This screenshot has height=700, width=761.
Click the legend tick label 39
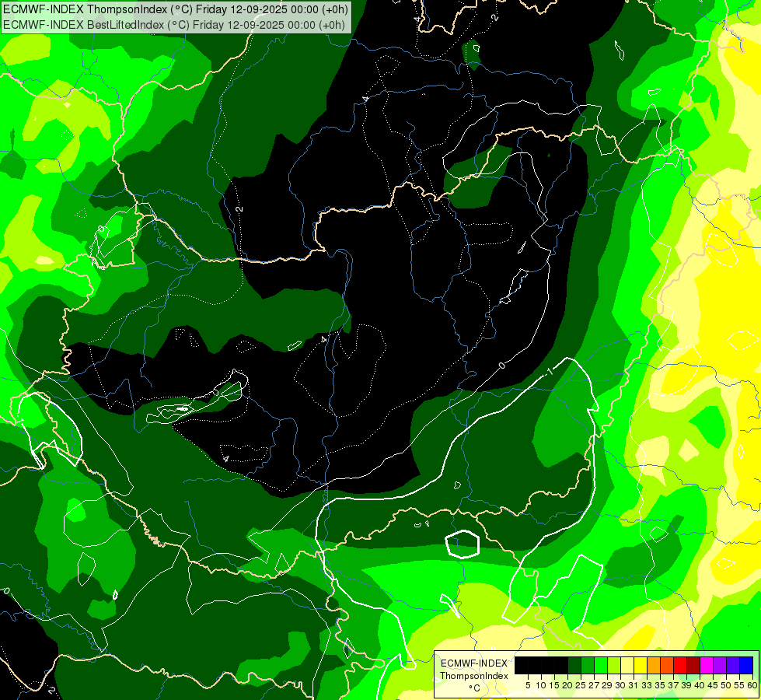(686, 685)
